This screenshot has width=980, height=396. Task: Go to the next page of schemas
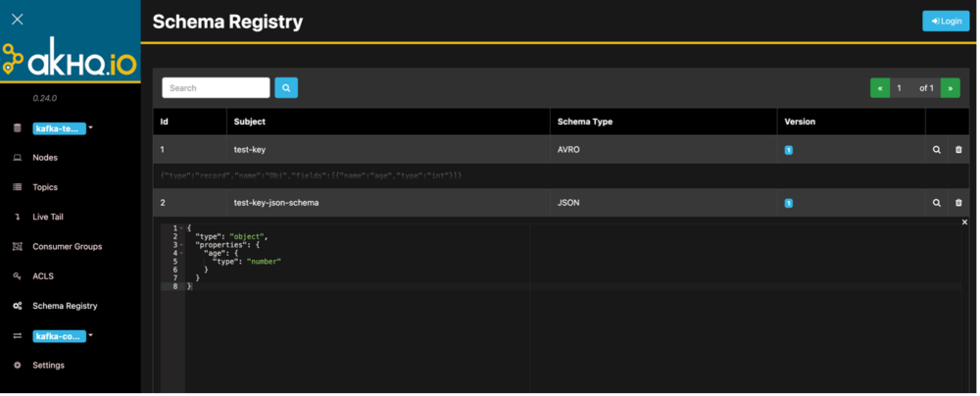(x=950, y=88)
